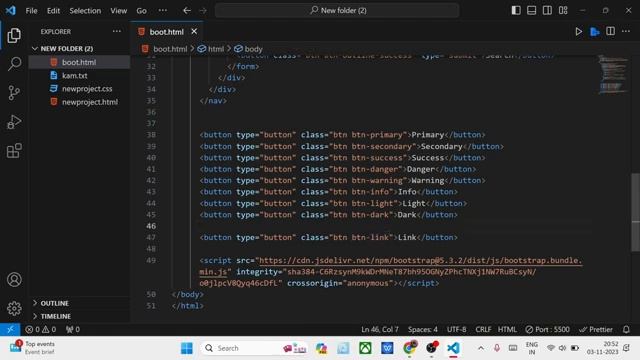Screen dimensions: 640x360
Task: Expand the OUTLINE section
Action: (x=80, y=303)
